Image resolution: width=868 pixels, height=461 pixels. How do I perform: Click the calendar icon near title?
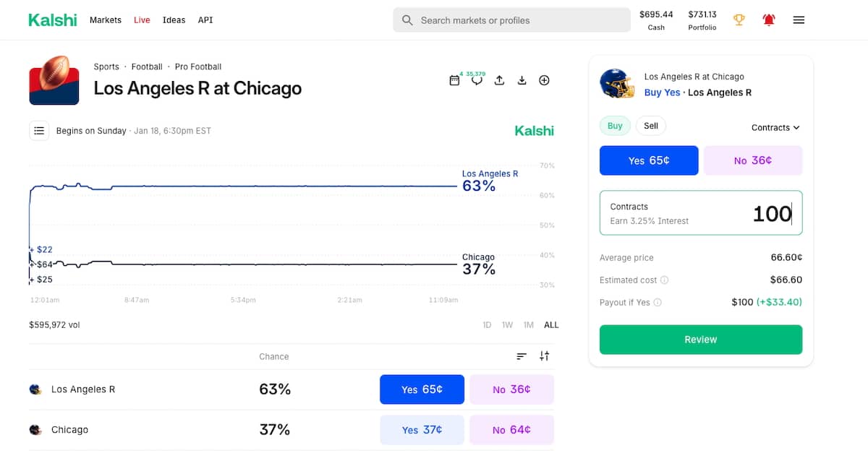point(454,80)
